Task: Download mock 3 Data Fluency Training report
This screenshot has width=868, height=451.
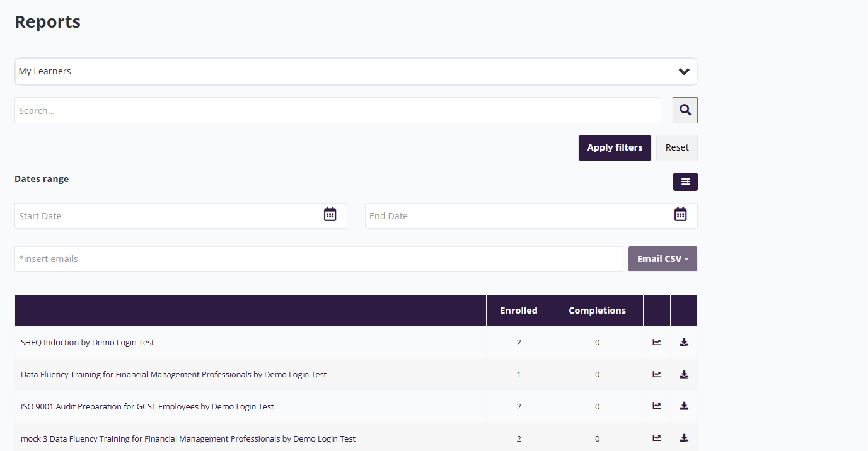Action: coord(684,438)
